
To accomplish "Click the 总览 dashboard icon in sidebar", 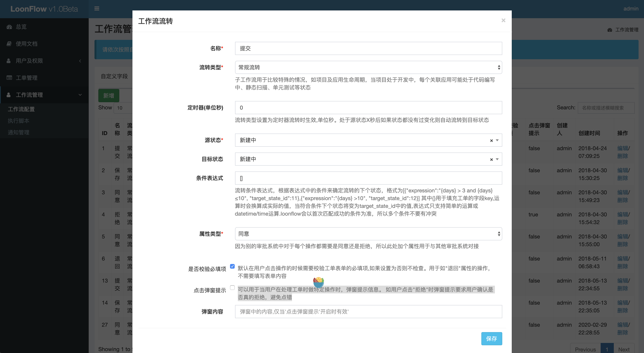I will point(9,27).
